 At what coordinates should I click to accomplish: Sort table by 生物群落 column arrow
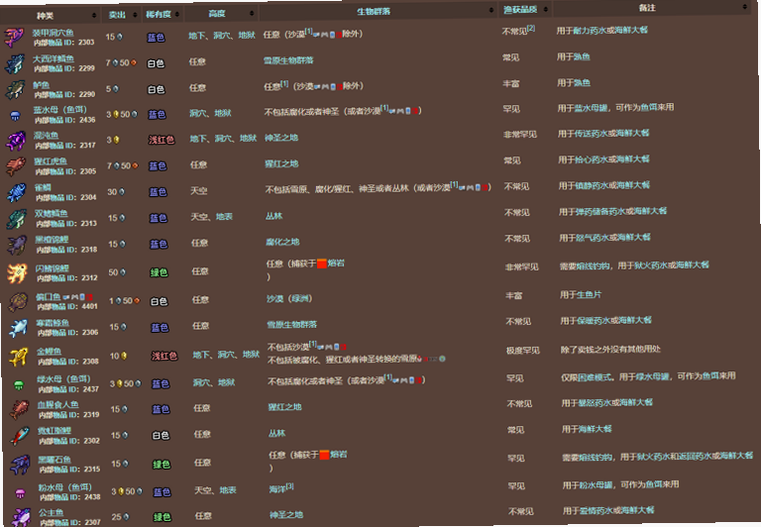[x=492, y=10]
